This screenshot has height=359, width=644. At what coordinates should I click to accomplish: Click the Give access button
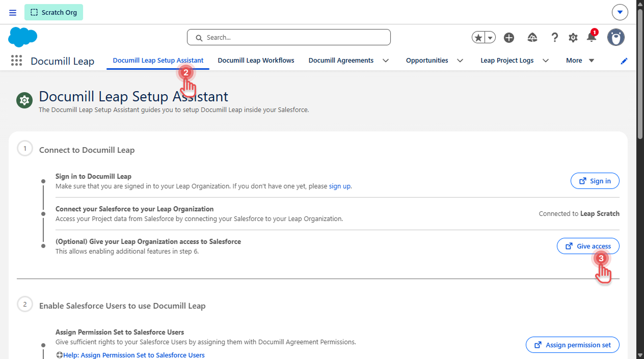coord(588,246)
